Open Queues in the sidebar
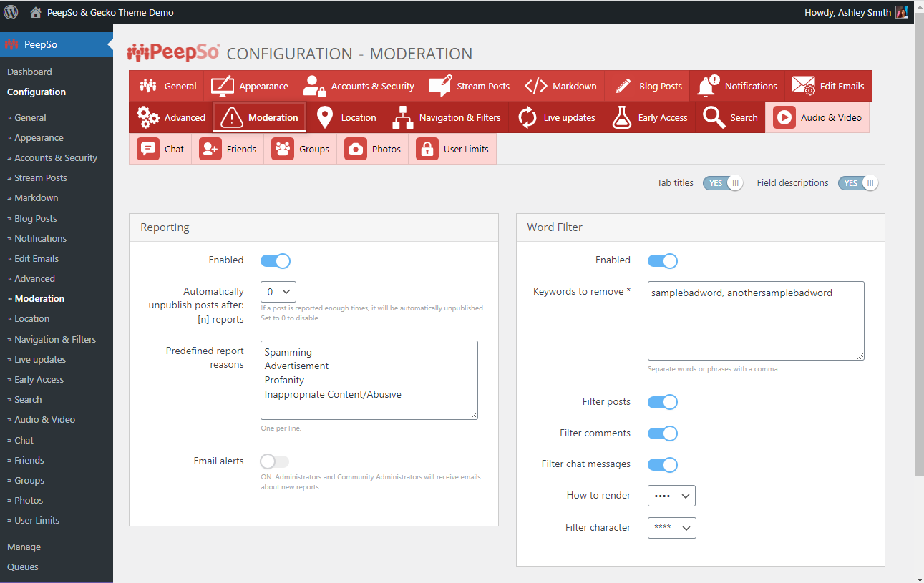 point(23,567)
